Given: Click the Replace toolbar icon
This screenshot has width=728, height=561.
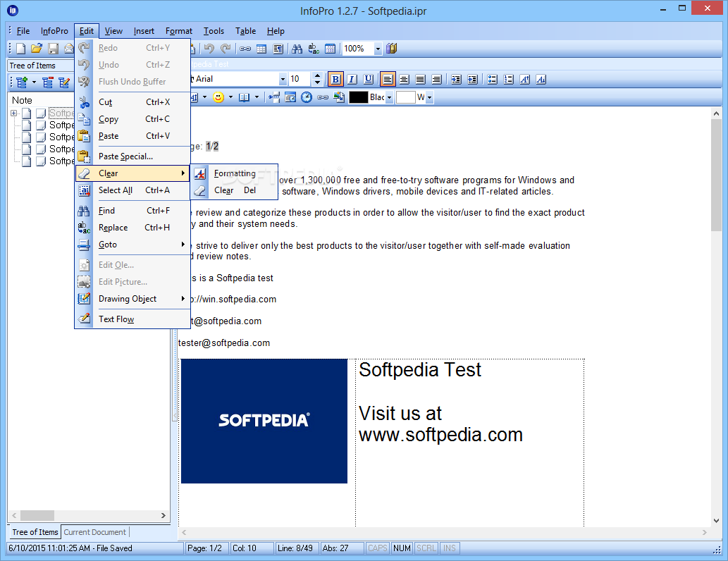Looking at the screenshot, I should (314, 49).
